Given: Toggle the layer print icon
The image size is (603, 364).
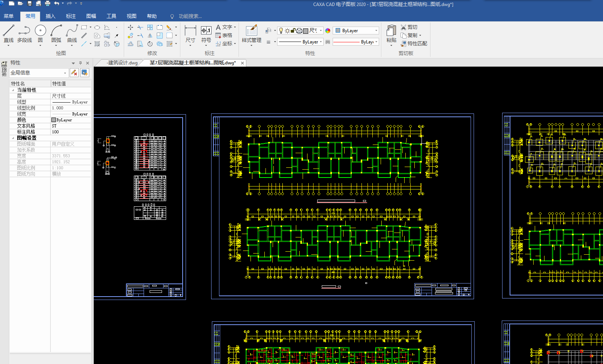Looking at the screenshot, I should click(x=299, y=31).
